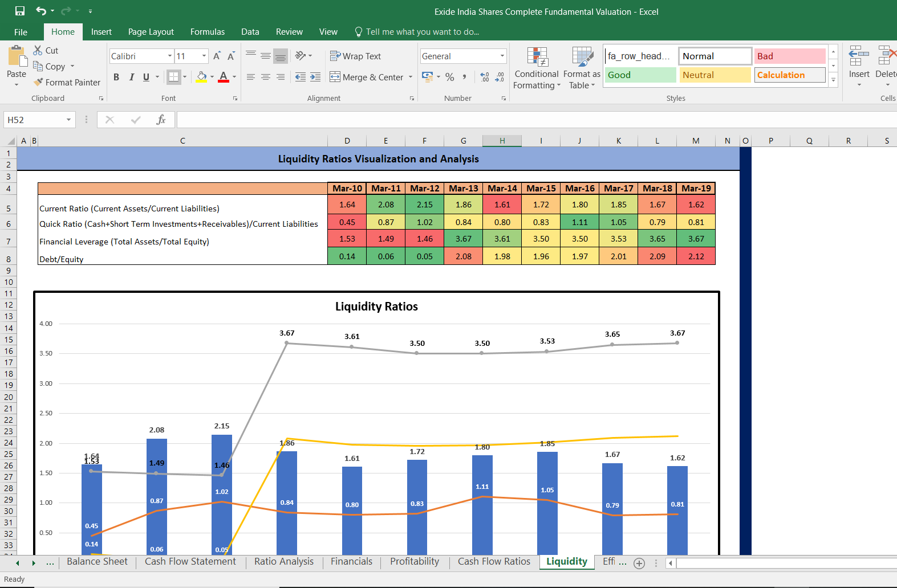Open the Data ribbon tab
This screenshot has width=897, height=588.
pyautogui.click(x=250, y=32)
